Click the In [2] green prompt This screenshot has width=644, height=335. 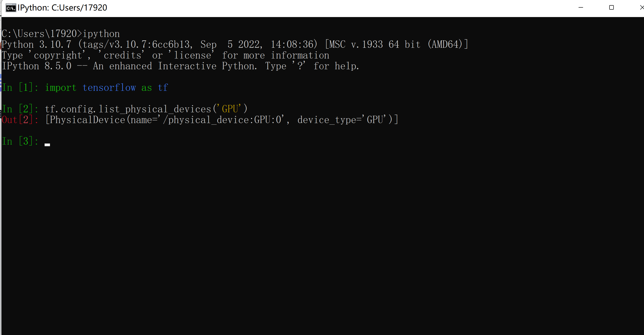(x=20, y=109)
